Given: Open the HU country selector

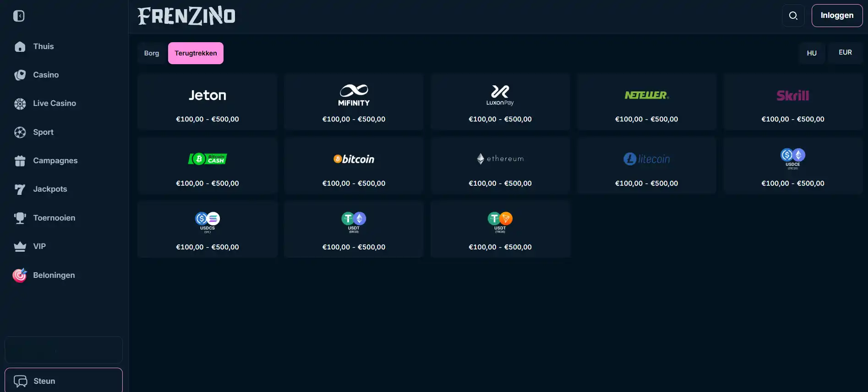Looking at the screenshot, I should point(812,53).
